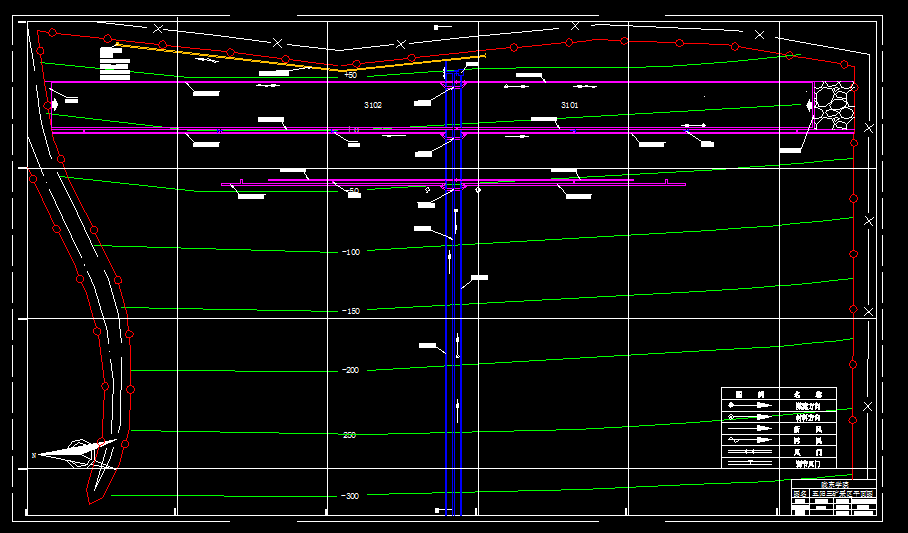Viewport: 908px width, 533px height.
Task: Select the -250 contour elevation label
Action: [349, 435]
